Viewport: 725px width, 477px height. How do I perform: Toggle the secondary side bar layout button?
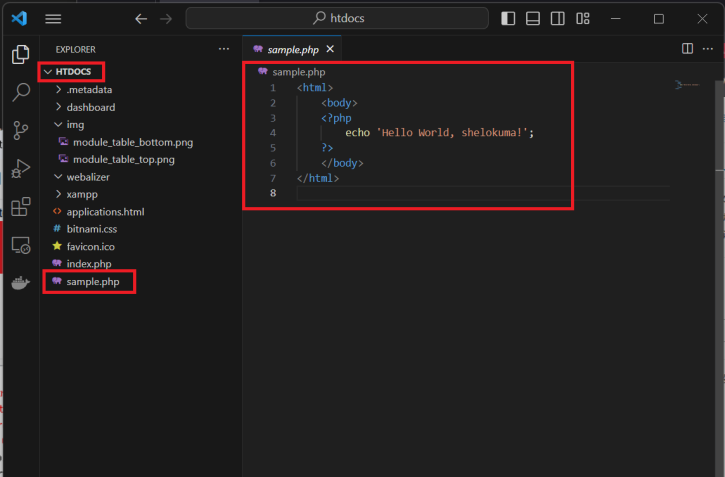558,19
